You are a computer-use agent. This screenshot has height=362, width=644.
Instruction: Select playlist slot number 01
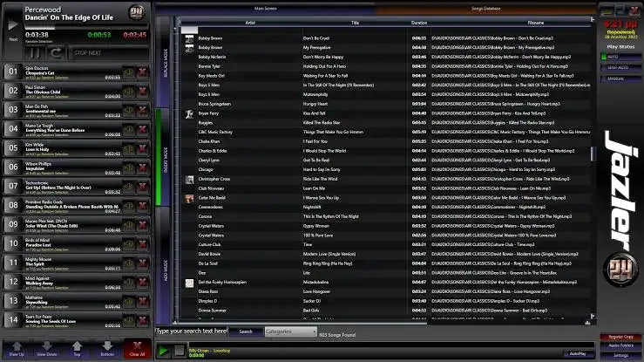coord(14,72)
